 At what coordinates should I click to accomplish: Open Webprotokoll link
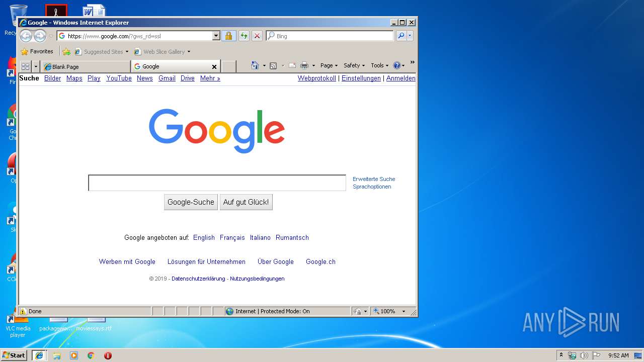point(316,78)
